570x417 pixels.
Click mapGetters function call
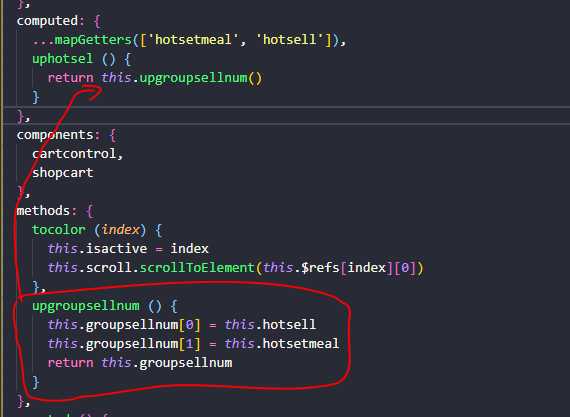click(x=93, y=40)
